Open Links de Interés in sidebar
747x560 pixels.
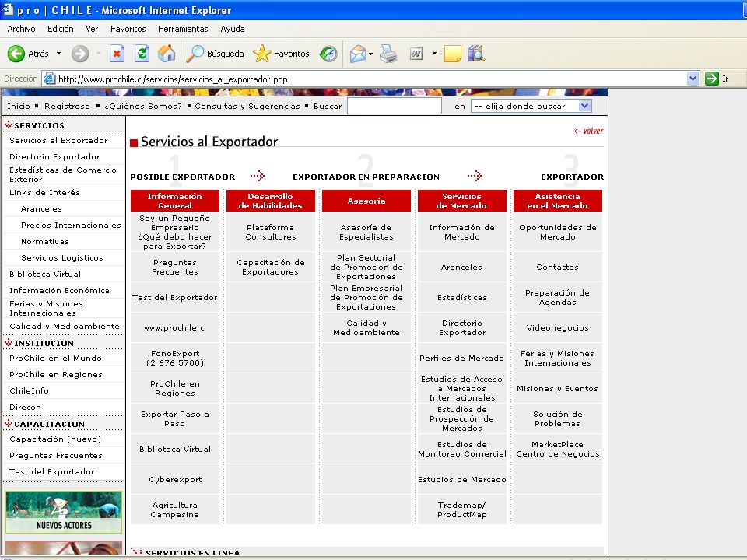[45, 192]
